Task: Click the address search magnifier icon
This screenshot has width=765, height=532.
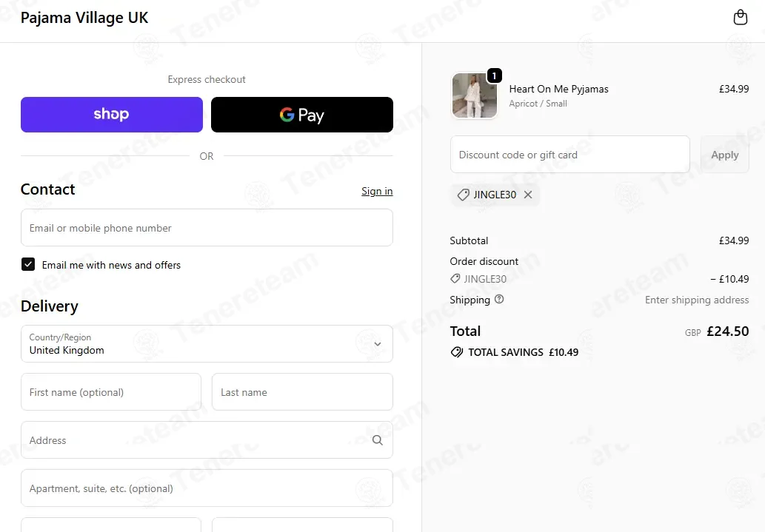Action: pyautogui.click(x=377, y=440)
